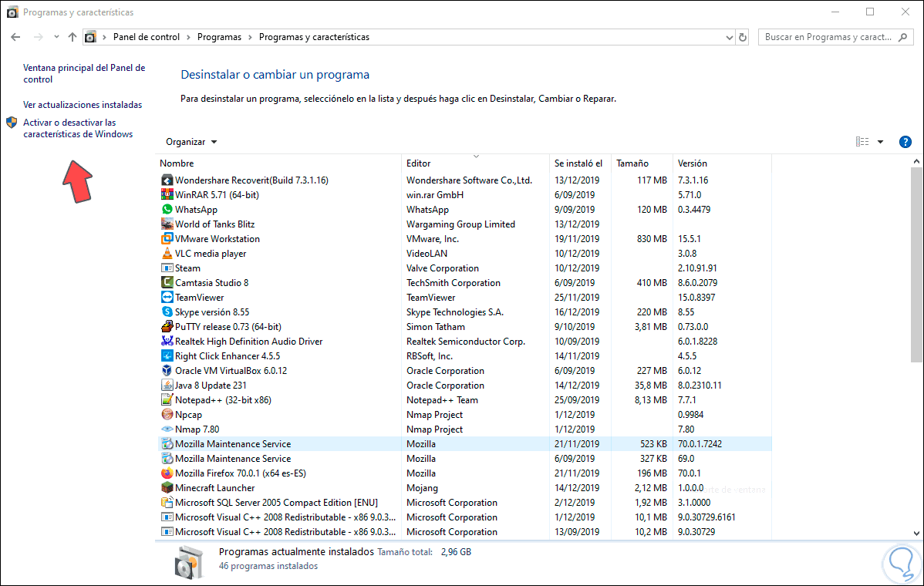The image size is (924, 586).
Task: Click the Minecraft Launcher block icon
Action: click(x=167, y=488)
